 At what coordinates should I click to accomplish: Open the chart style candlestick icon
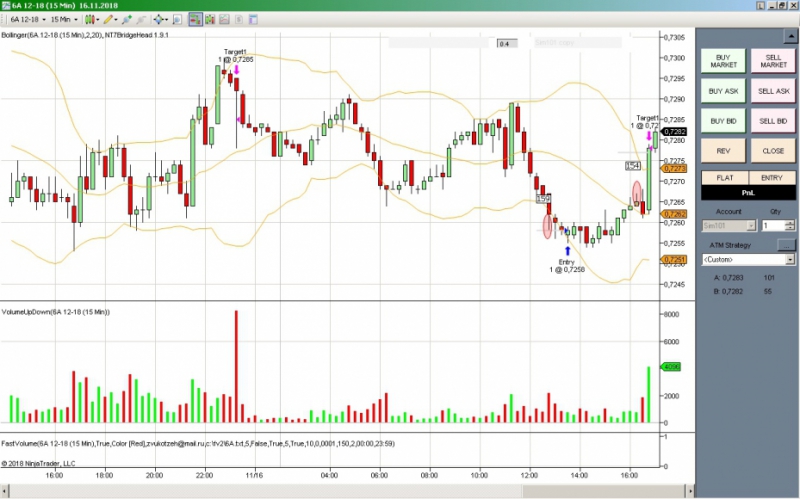(x=90, y=19)
